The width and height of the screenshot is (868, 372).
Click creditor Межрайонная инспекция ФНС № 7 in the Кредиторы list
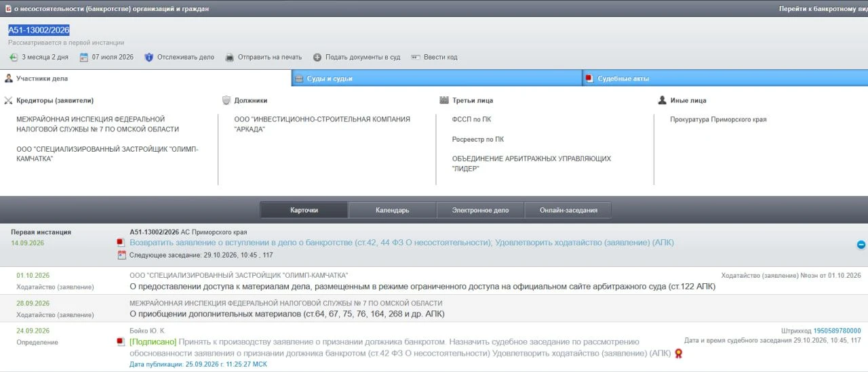[x=98, y=124]
